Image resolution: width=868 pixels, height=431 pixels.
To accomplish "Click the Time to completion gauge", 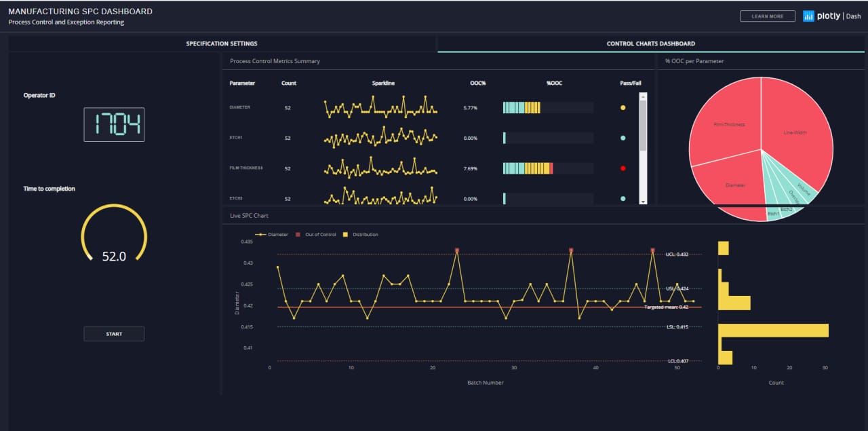I will tap(114, 234).
